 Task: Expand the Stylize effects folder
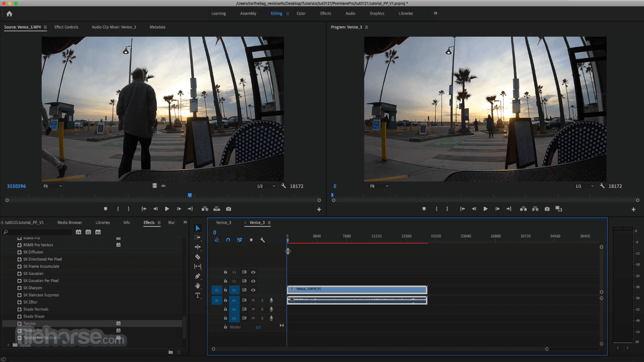pos(9,345)
